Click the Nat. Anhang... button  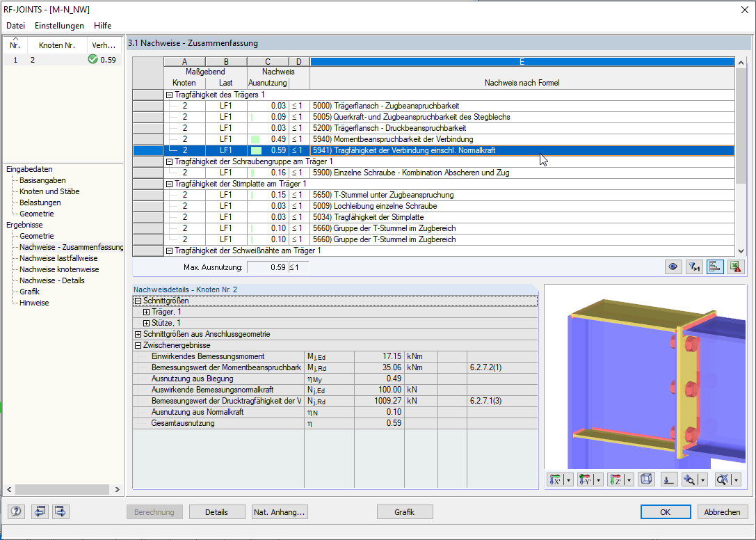click(280, 512)
